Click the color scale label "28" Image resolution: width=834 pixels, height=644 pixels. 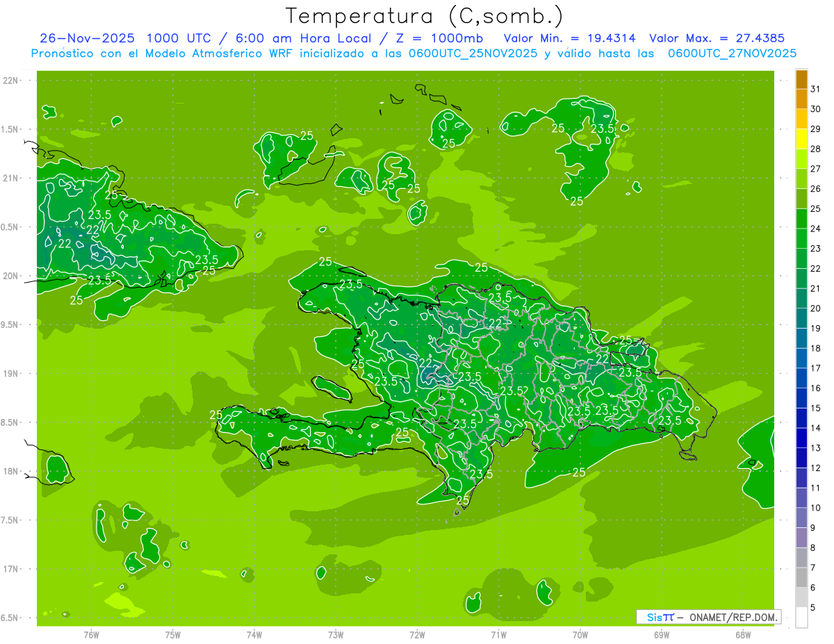click(x=816, y=149)
